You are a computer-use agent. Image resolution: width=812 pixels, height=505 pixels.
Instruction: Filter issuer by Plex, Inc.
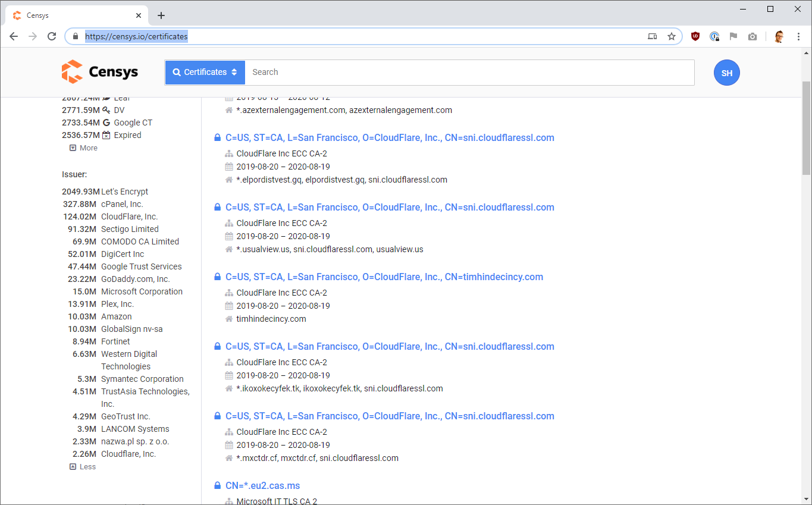point(118,304)
